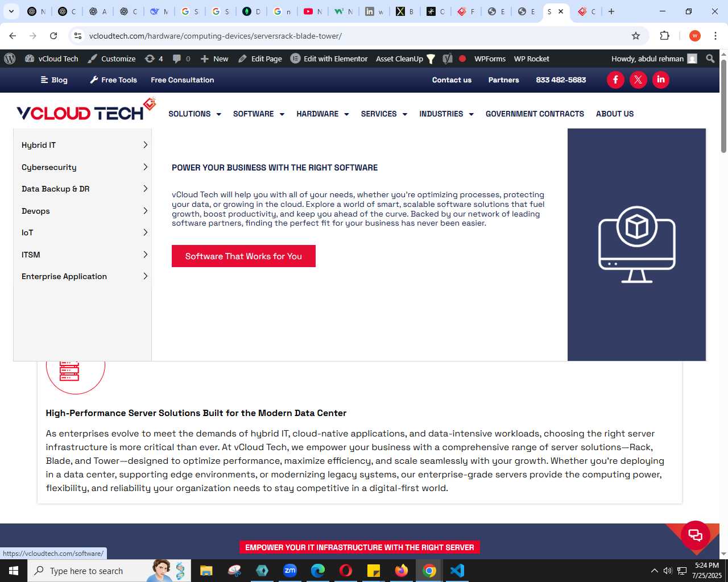Click New in the admin bar
The height and width of the screenshot is (582, 728).
214,59
